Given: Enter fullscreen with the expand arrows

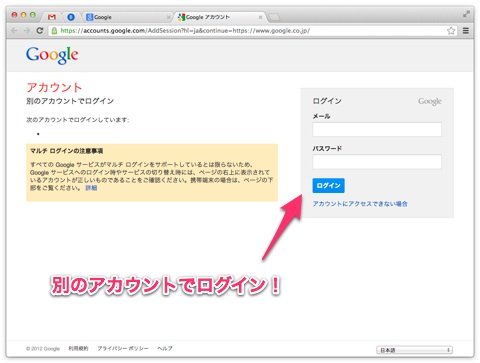Looking at the screenshot, I should (466, 14).
